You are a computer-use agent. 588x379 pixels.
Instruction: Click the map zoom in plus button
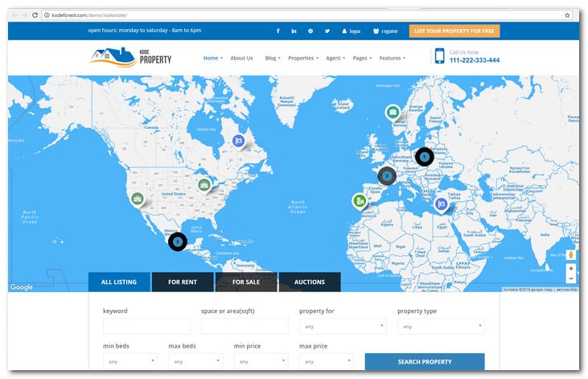(570, 268)
